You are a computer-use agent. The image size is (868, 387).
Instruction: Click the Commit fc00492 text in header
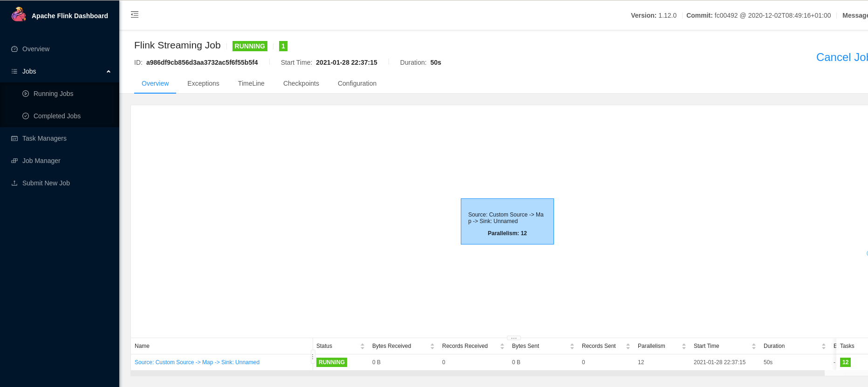(759, 15)
